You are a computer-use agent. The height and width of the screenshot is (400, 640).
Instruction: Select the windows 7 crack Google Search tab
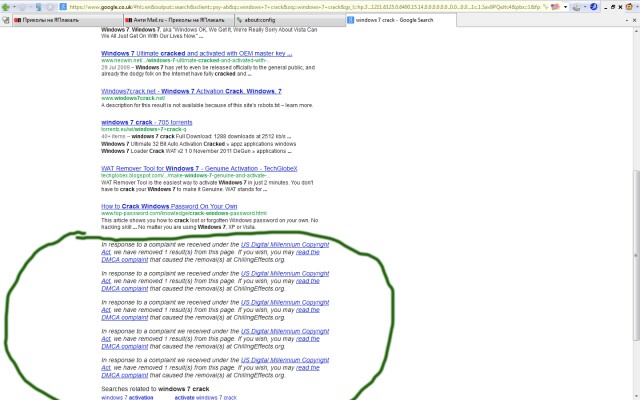tap(401, 20)
